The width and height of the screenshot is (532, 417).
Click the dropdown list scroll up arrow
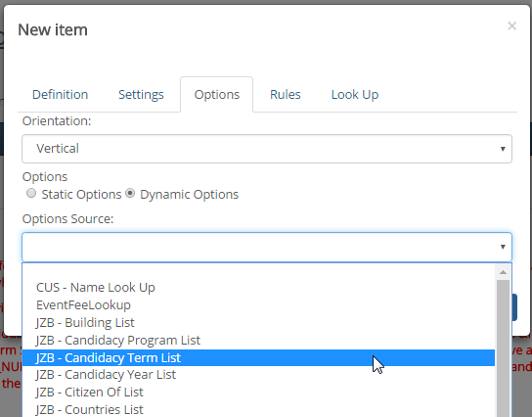pos(504,272)
